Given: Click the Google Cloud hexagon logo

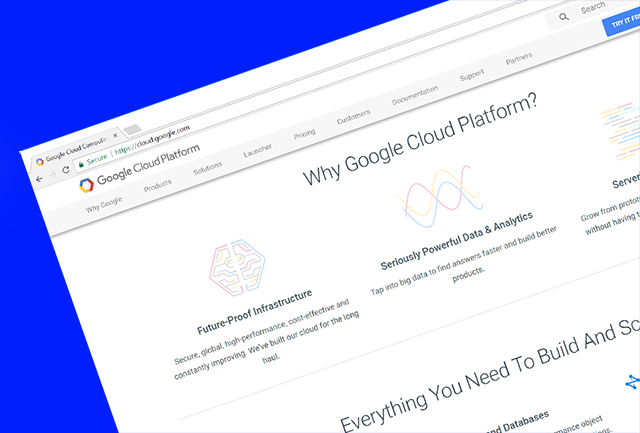Looking at the screenshot, I should click(x=86, y=185).
